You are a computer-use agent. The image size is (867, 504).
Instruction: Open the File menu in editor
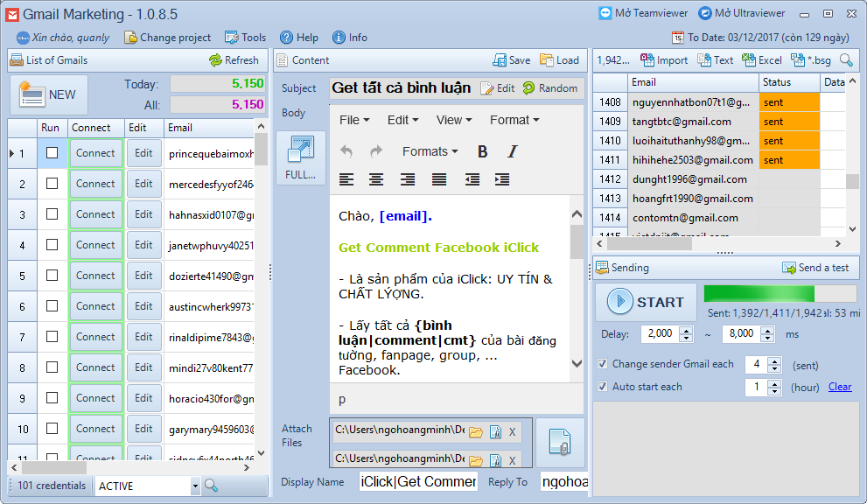coord(354,120)
